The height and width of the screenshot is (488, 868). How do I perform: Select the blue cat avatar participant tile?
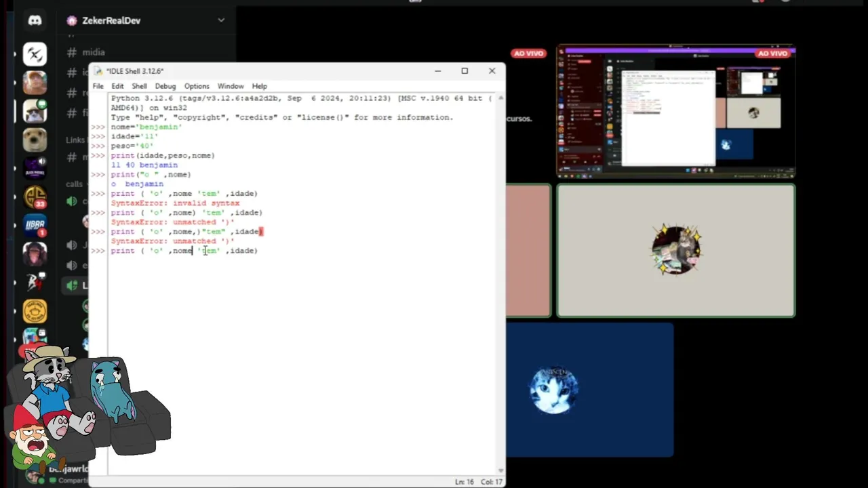coord(589,390)
